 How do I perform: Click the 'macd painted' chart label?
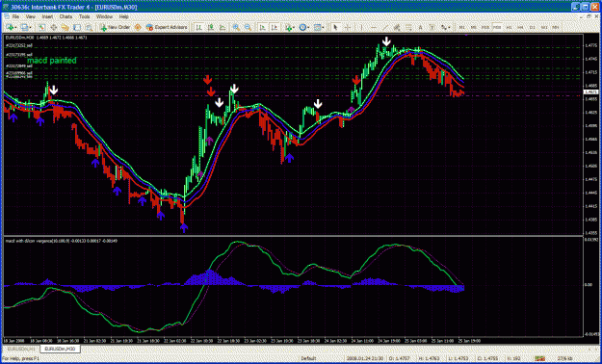click(x=51, y=61)
